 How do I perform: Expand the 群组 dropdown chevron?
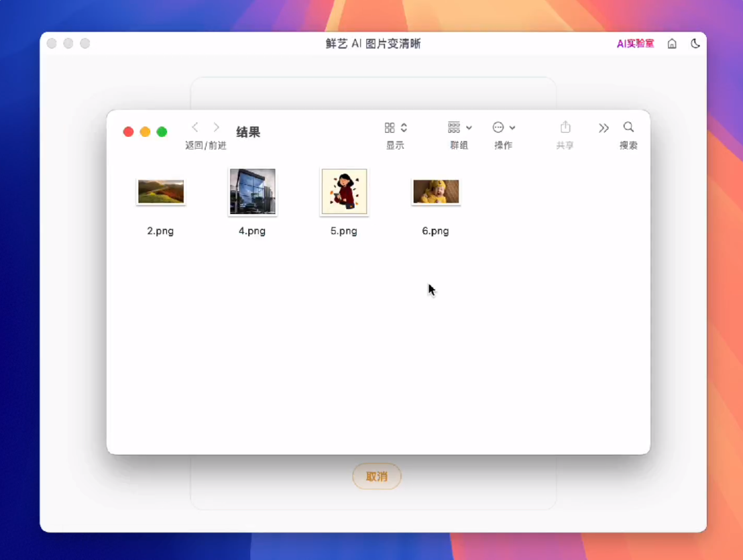(x=469, y=128)
